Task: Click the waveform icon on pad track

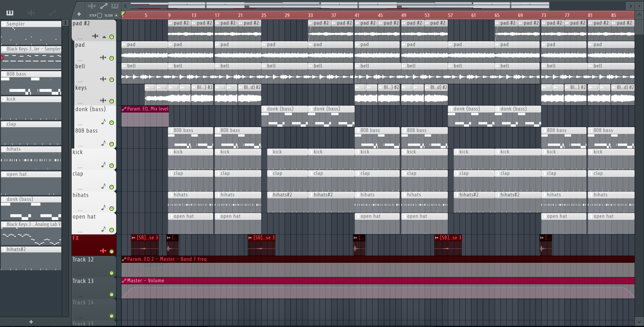Action: 103,58
